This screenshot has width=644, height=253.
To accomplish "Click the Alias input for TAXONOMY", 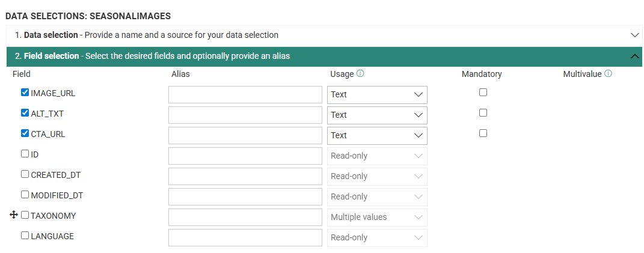I will (x=245, y=218).
